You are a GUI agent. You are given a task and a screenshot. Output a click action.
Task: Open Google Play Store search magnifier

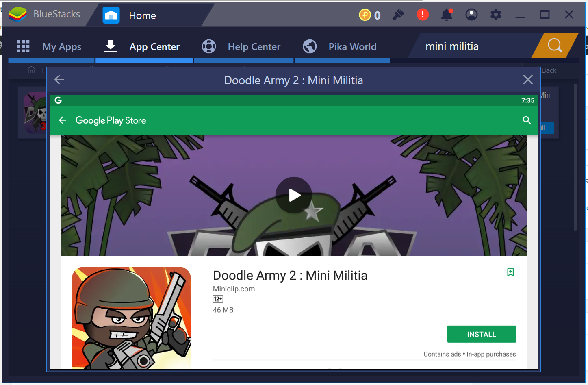527,120
